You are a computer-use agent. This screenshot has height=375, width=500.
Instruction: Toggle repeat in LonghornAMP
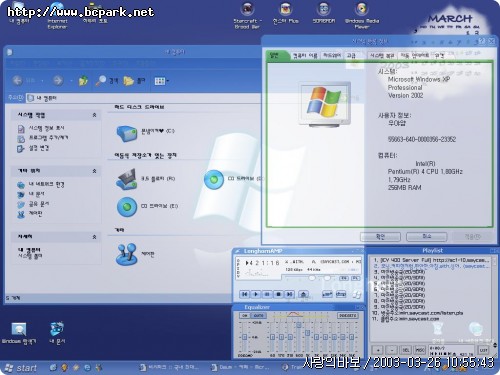[341, 294]
